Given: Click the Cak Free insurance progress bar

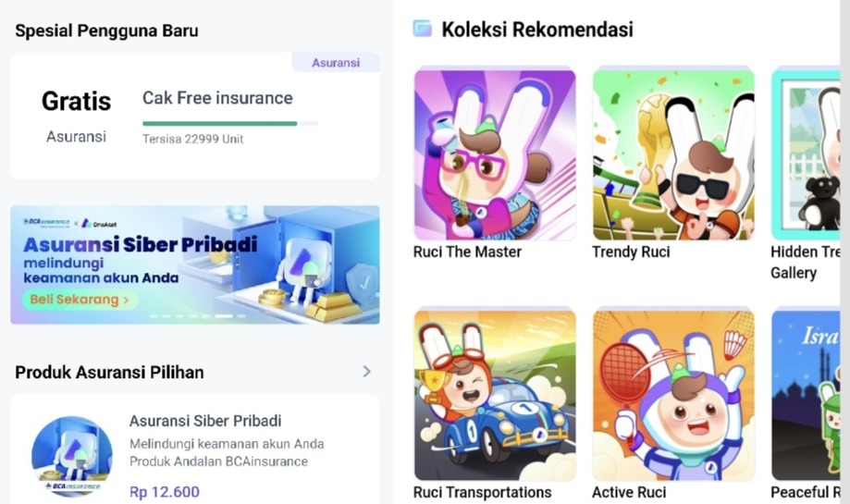Looking at the screenshot, I should point(230,124).
